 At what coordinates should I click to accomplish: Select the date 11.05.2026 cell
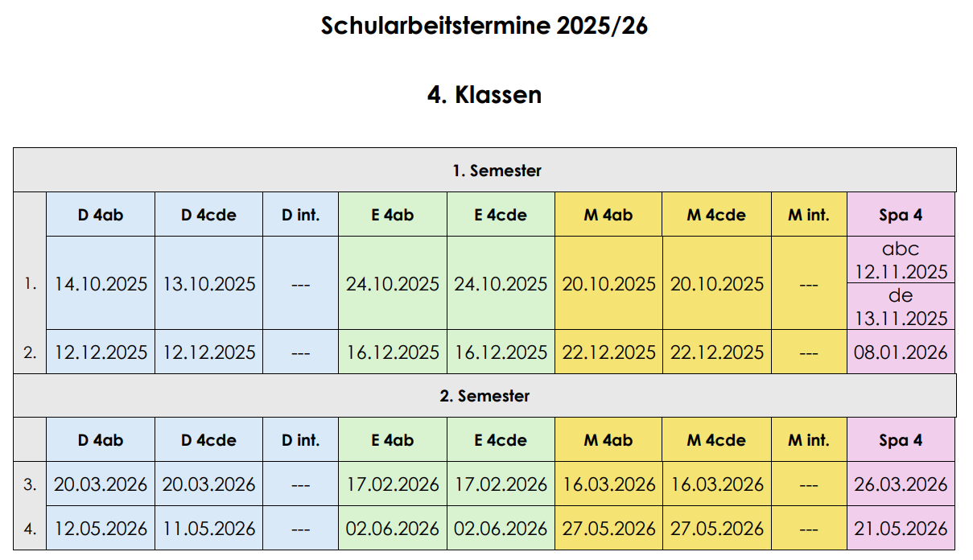click(209, 529)
